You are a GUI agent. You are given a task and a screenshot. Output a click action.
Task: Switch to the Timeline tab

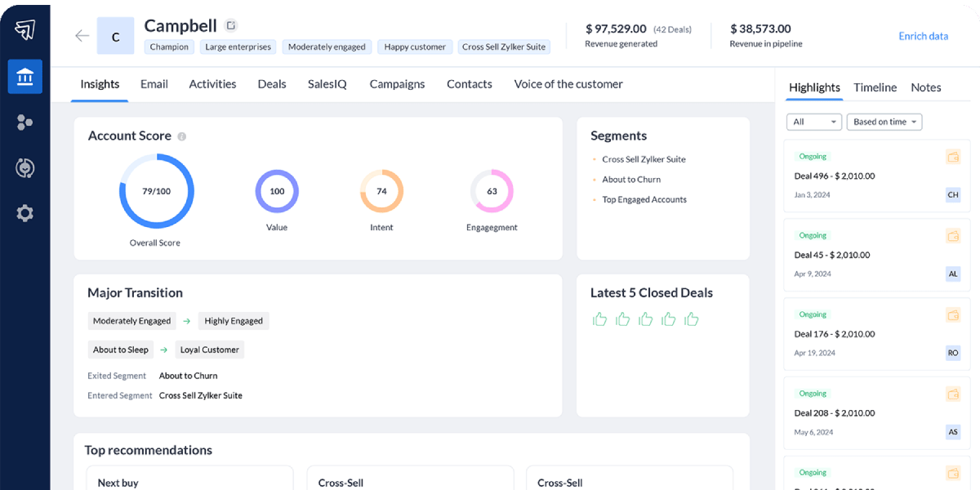[875, 87]
